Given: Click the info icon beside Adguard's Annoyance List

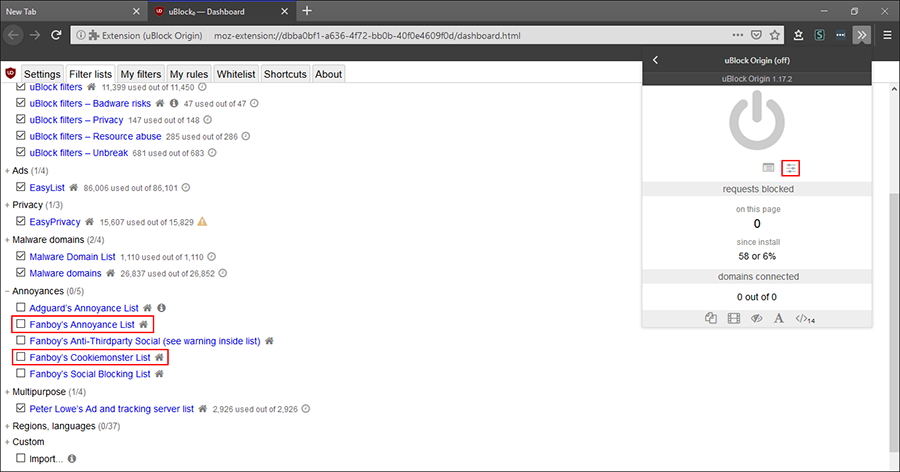Looking at the screenshot, I should [x=161, y=308].
